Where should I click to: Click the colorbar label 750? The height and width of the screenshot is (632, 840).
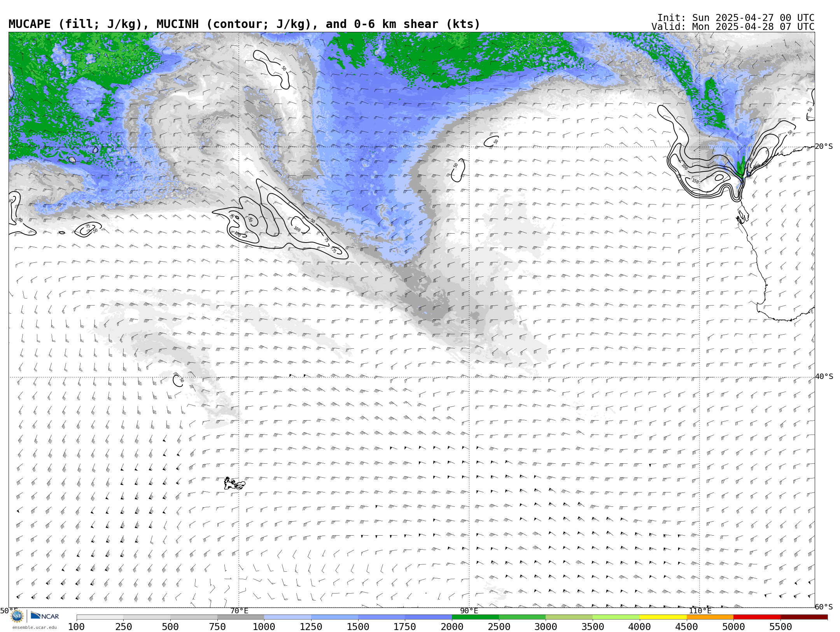point(217,627)
